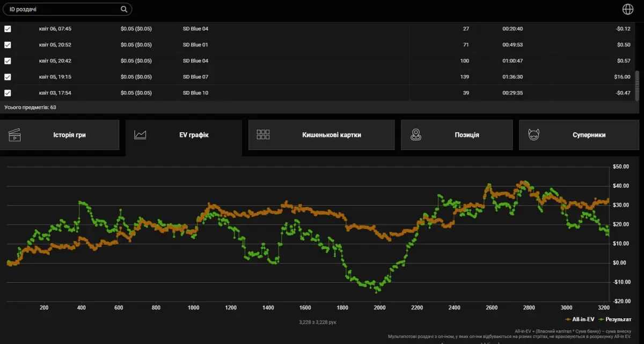The height and width of the screenshot is (344, 644).
Task: Click the devil face icon for Суперники
Action: click(533, 135)
